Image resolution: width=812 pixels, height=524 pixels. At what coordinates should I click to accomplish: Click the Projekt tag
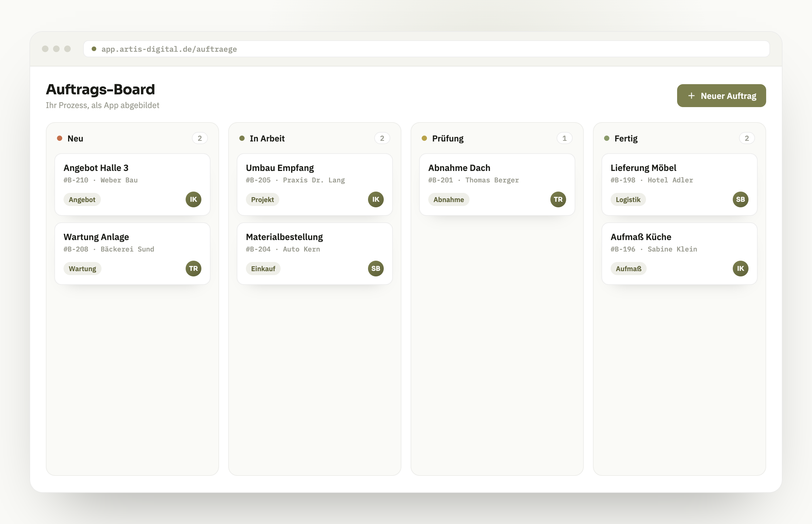pyautogui.click(x=262, y=200)
